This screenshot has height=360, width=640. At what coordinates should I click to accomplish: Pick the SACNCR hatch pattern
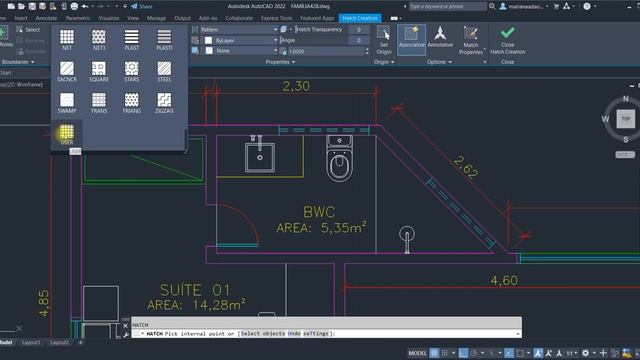67,71
